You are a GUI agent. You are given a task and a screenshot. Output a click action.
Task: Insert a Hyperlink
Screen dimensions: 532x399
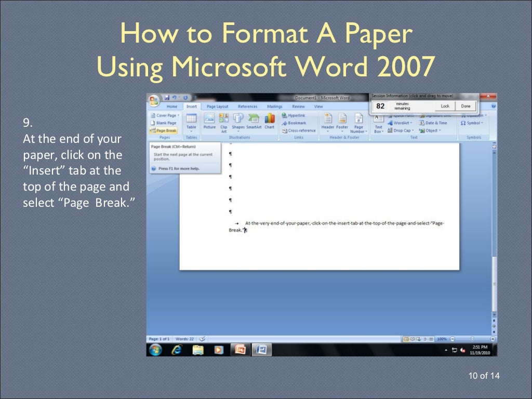tap(294, 115)
